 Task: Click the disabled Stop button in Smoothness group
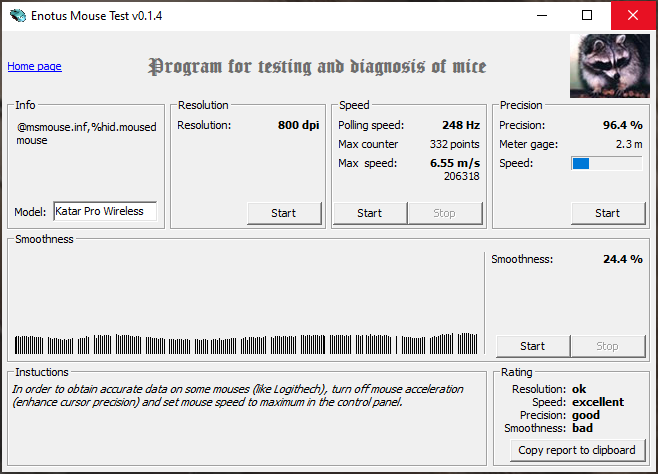point(608,346)
